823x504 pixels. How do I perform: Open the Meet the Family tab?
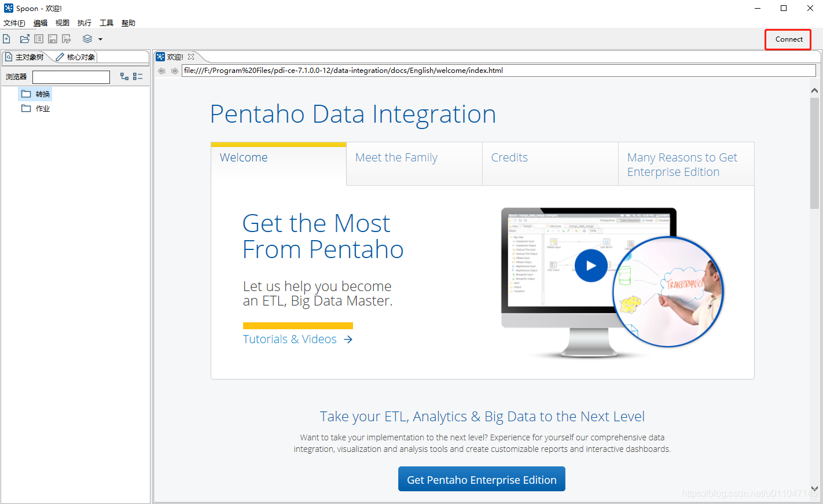point(414,164)
